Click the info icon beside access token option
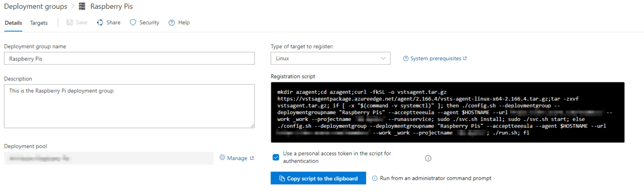The width and height of the screenshot is (644, 196). [x=428, y=158]
